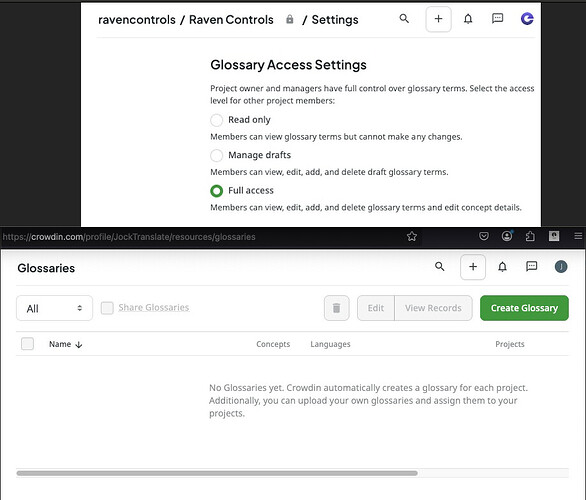Click the Crowdin profile avatar at top
The height and width of the screenshot is (500, 586).
tap(527, 18)
